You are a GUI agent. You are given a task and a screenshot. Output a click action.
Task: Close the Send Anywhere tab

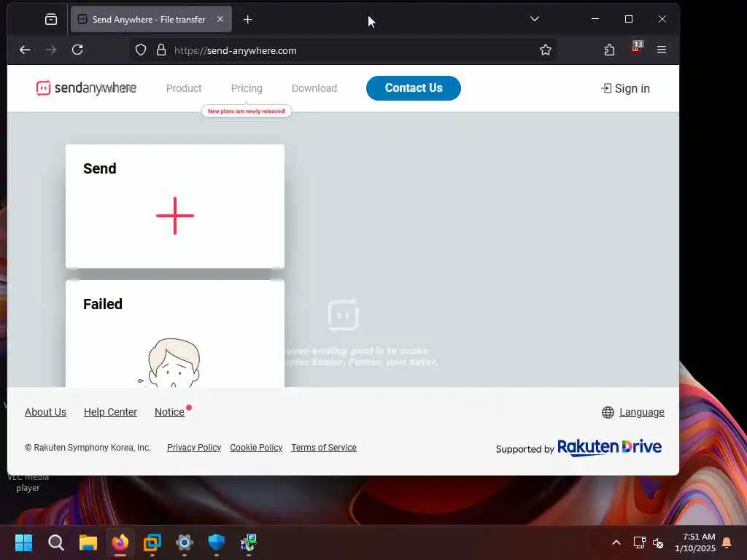point(220,19)
